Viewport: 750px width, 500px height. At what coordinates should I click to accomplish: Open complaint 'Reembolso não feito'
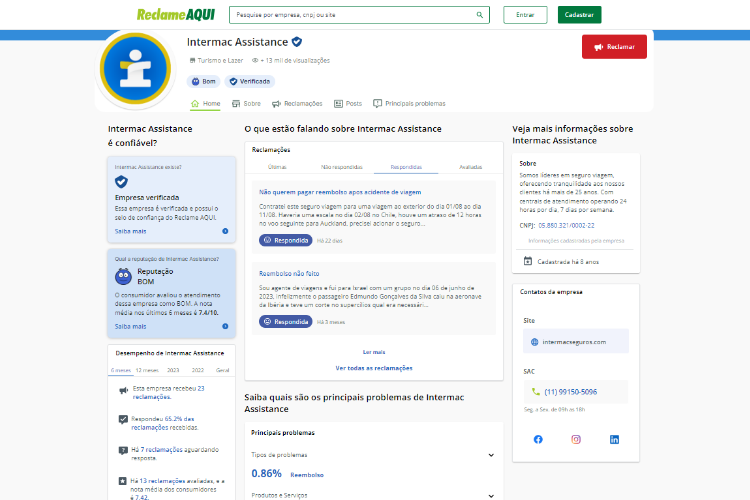(x=289, y=274)
